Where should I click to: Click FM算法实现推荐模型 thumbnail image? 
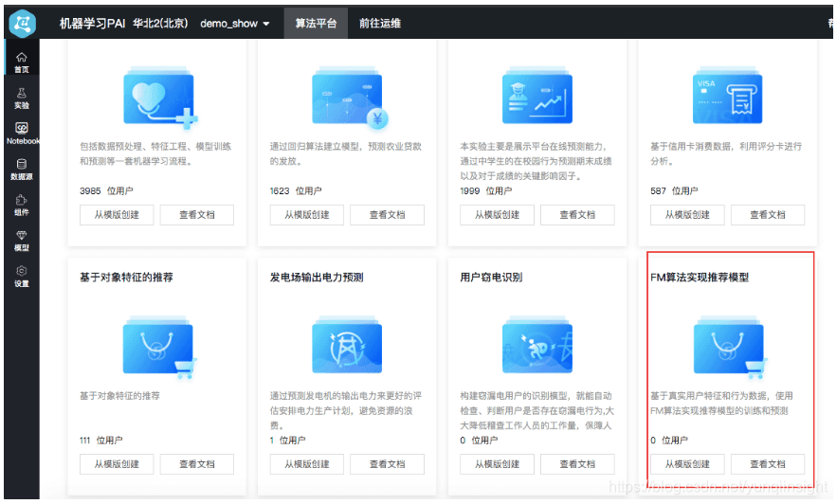(730, 347)
